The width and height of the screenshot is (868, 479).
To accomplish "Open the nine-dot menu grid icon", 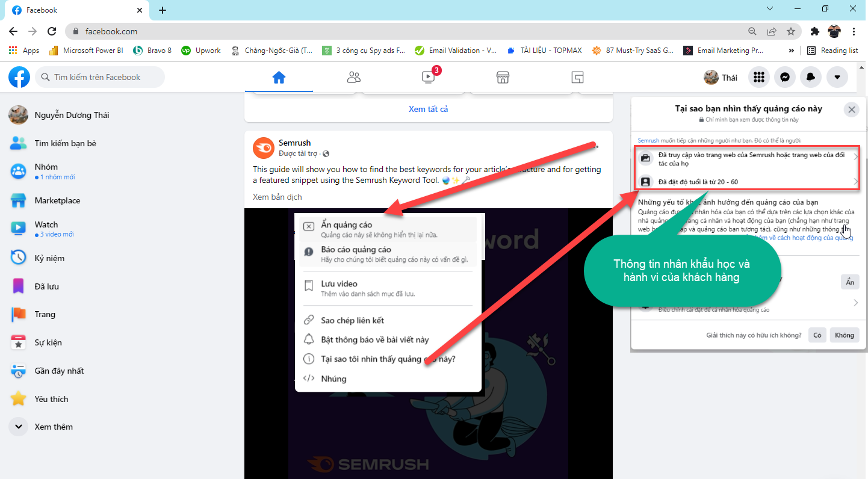I will click(x=759, y=77).
